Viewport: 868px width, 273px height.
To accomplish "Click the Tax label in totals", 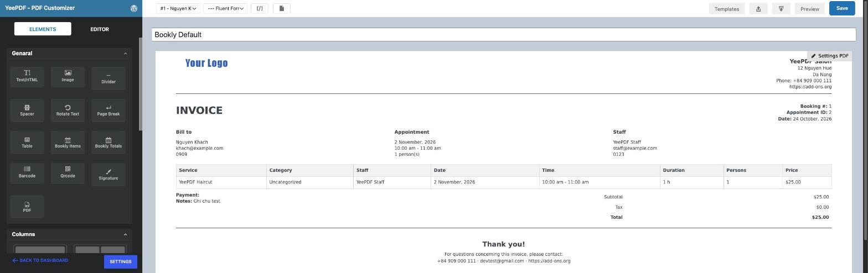I will click(619, 207).
